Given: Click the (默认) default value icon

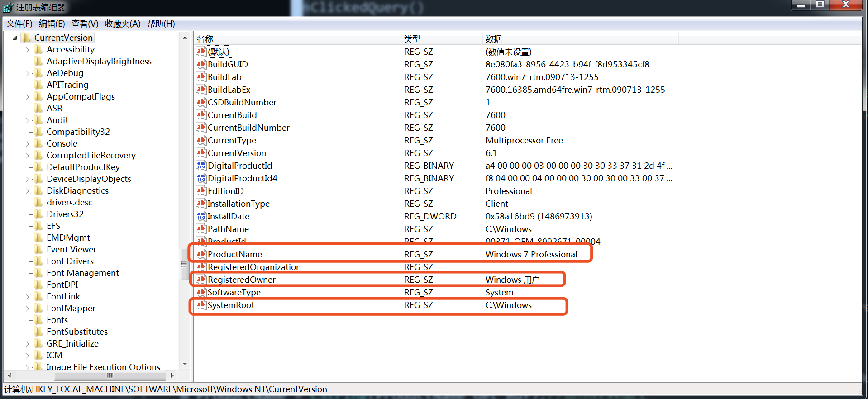Looking at the screenshot, I should [201, 52].
